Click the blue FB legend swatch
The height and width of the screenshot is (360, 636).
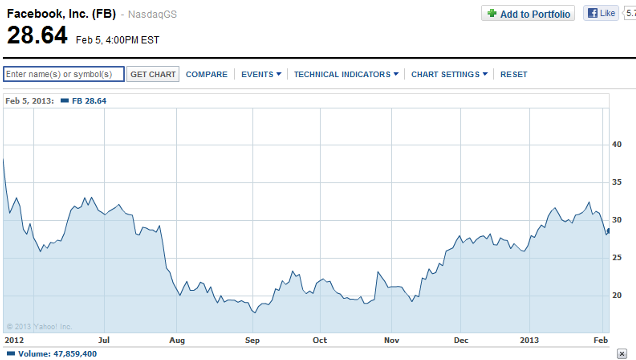pyautogui.click(x=64, y=101)
